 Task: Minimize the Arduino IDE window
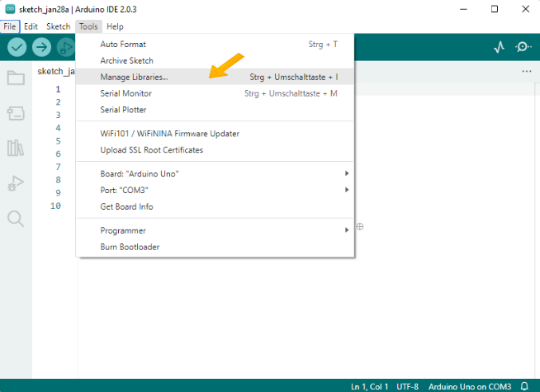click(463, 9)
